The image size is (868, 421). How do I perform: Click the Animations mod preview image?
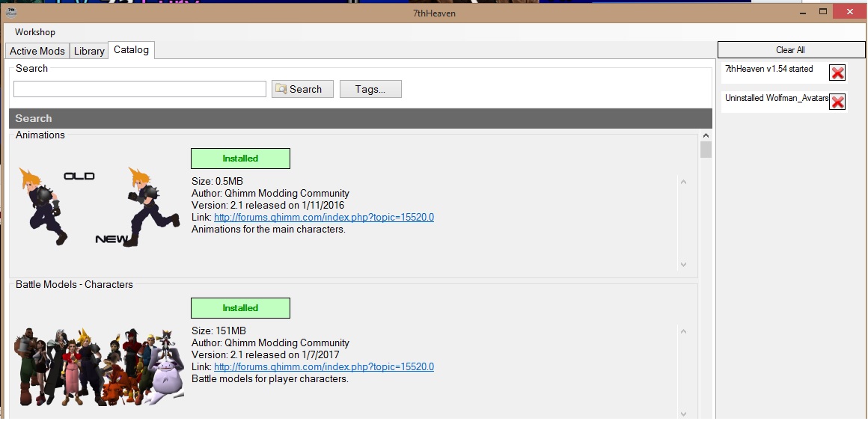[99, 206]
